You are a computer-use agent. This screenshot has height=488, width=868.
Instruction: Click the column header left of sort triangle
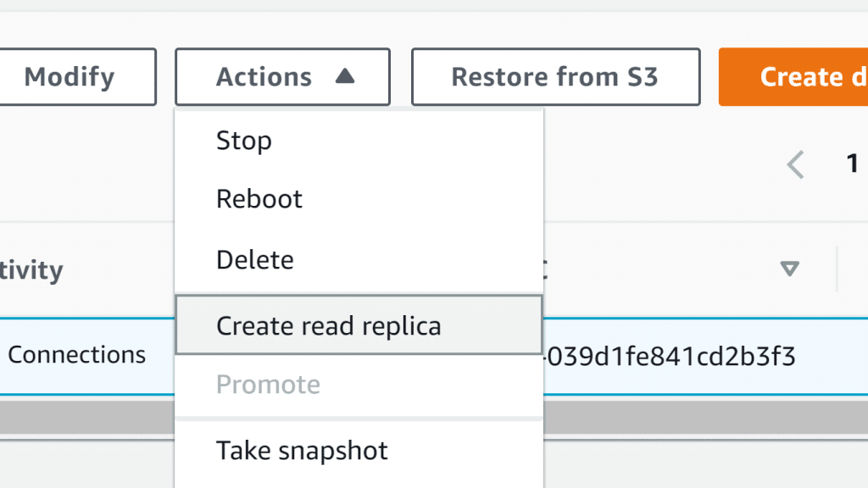click(x=546, y=269)
